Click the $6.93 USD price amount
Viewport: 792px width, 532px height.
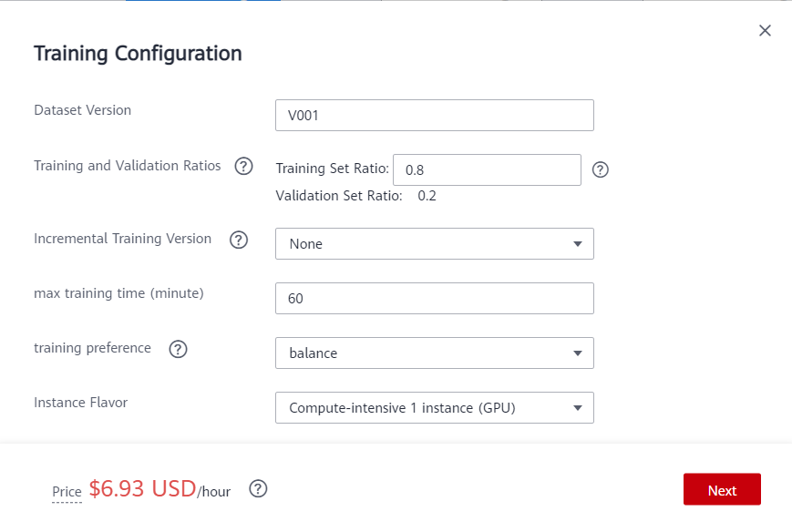(142, 489)
